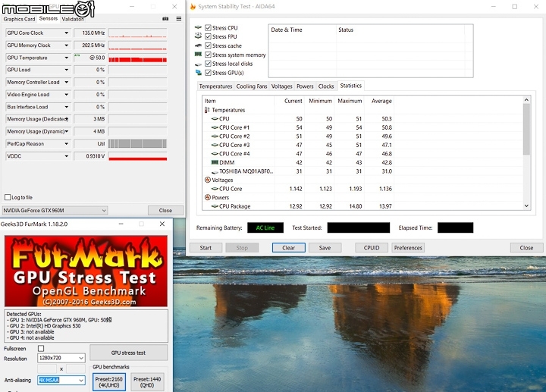The width and height of the screenshot is (546, 392).
Task: Click statistics scrollbar down arrow
Action: pyautogui.click(x=526, y=205)
